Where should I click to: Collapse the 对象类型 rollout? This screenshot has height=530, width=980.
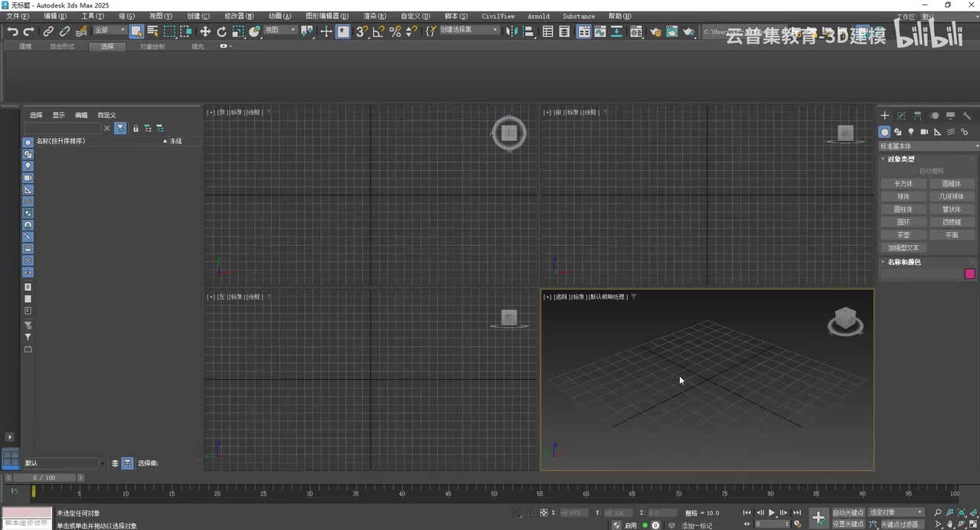(x=900, y=159)
